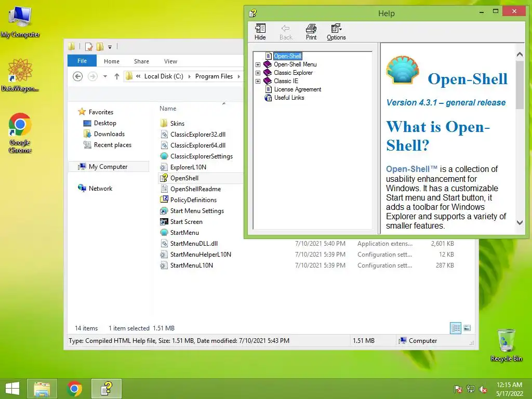Screen dimensions: 532x399
Task: Select the Open-Shell topic in Help tree
Action: click(287, 56)
